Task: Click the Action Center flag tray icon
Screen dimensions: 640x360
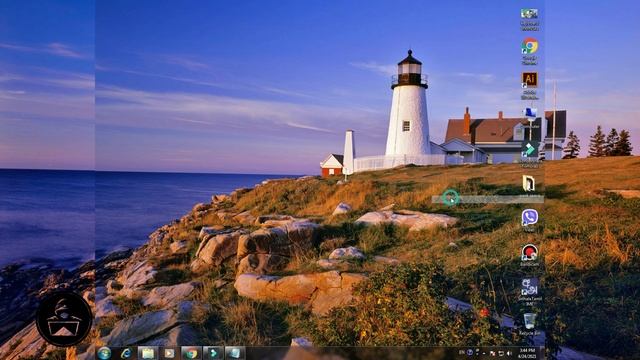Action: pos(492,353)
